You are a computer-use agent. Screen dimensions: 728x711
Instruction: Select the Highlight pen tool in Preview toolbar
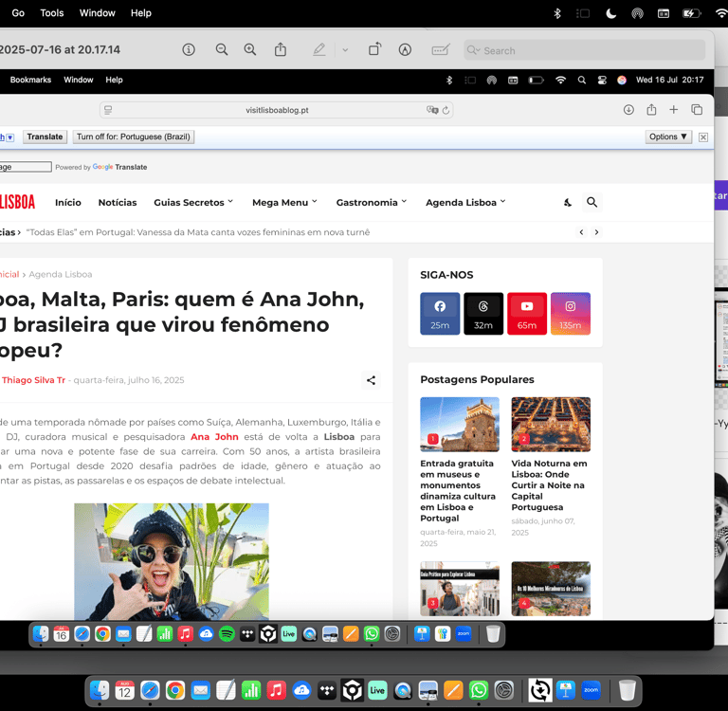pos(318,49)
